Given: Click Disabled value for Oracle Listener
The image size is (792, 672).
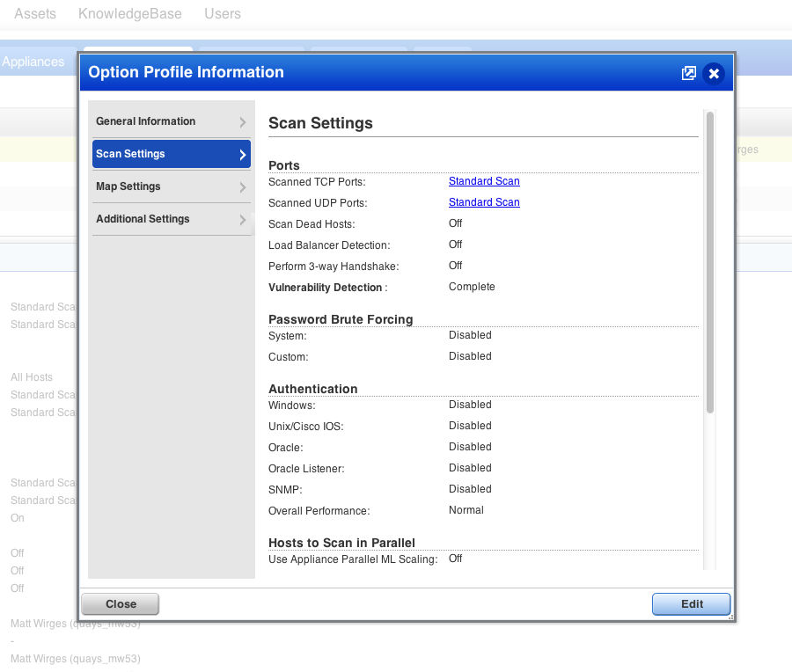Looking at the screenshot, I should (470, 468).
